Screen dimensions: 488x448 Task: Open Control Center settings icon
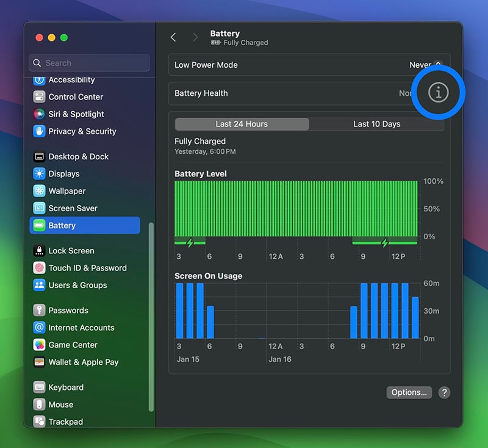(x=39, y=97)
